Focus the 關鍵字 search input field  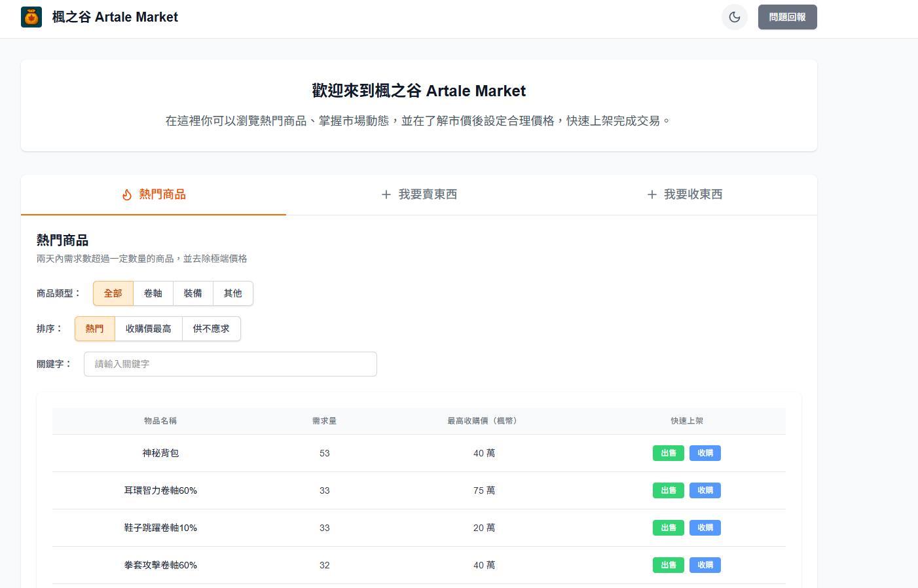[x=230, y=364]
